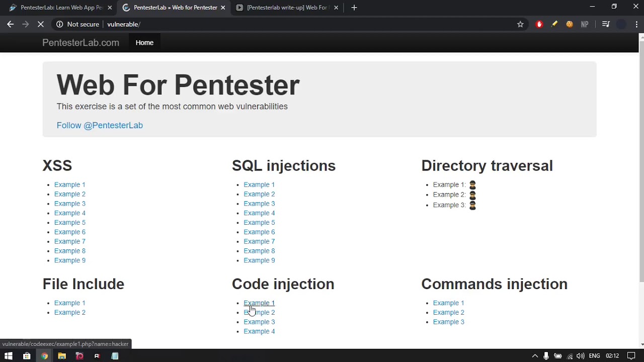
Task: Click Directory traversal Example 3 hacker icon
Action: pos(472,205)
